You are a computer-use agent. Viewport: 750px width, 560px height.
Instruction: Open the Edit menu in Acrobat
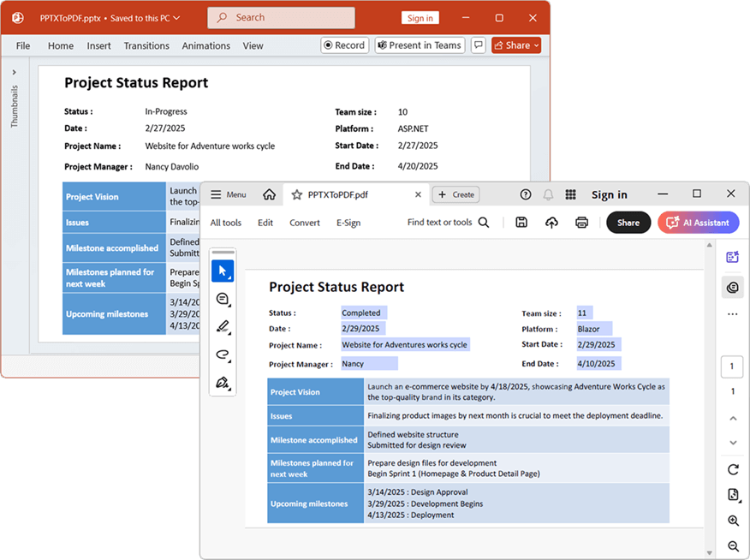point(265,223)
